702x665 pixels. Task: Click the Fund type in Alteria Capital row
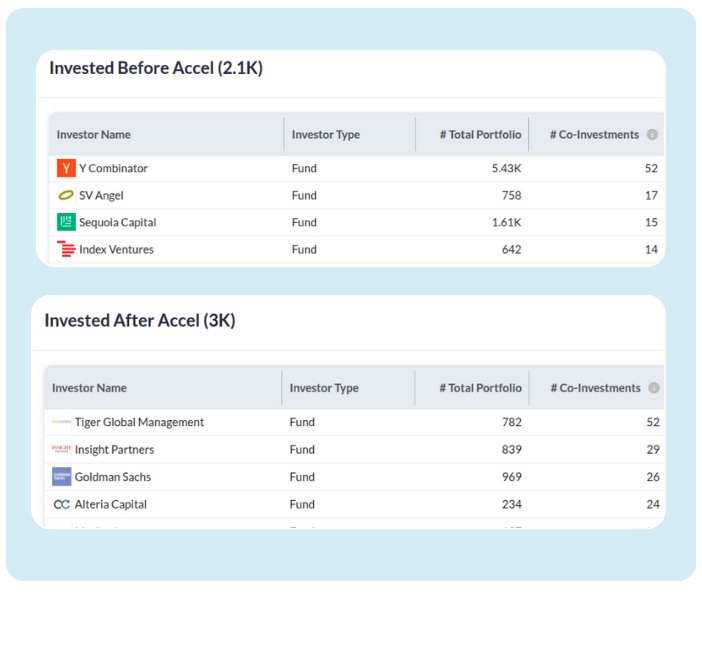302,505
